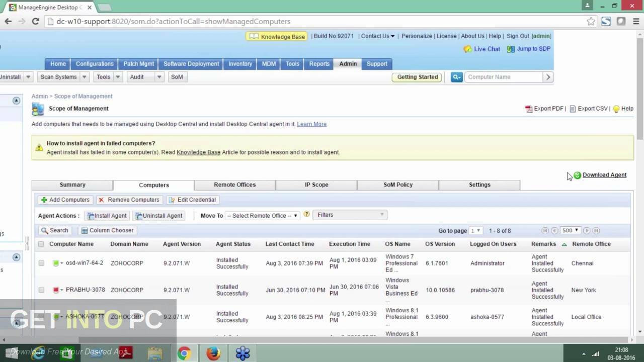Open the Support tab
644x362 pixels.
377,64
